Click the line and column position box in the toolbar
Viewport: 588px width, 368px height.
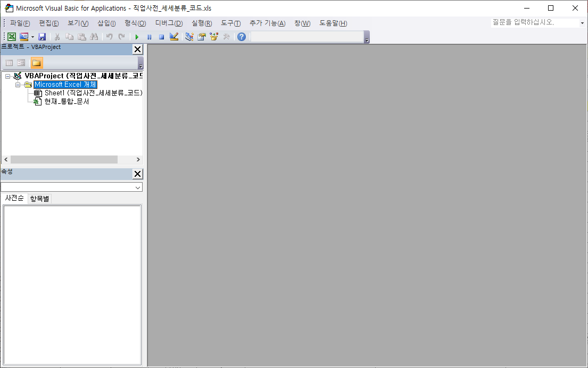[307, 37]
